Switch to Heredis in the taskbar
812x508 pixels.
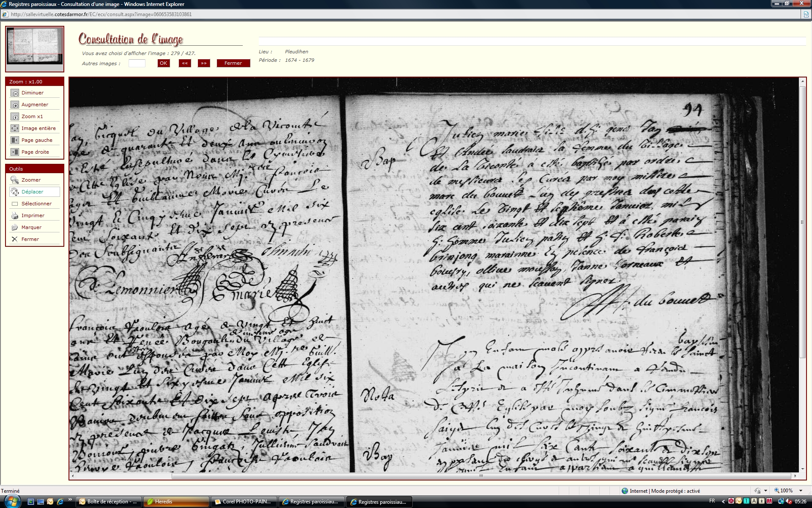click(x=176, y=502)
